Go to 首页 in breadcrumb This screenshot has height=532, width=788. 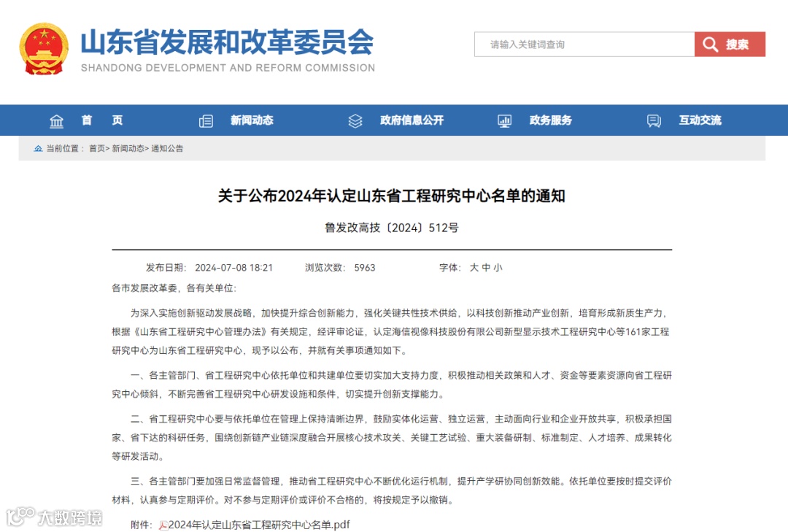97,148
